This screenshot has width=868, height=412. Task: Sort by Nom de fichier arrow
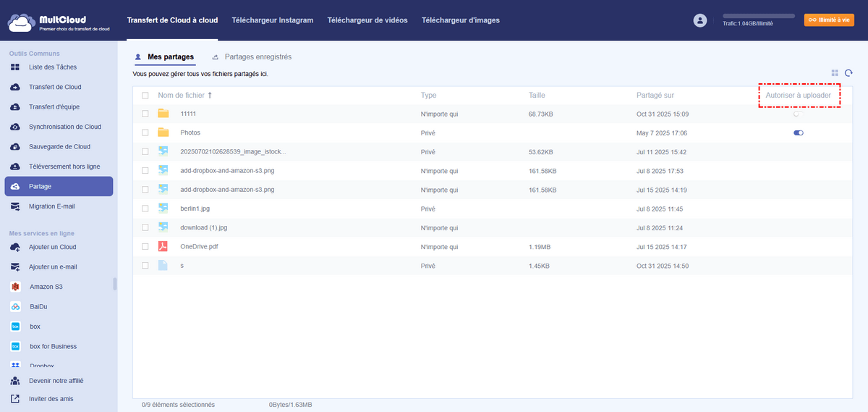coord(210,96)
